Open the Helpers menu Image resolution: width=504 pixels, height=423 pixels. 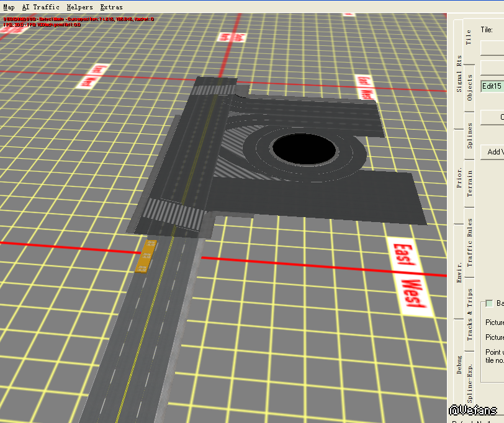point(79,7)
